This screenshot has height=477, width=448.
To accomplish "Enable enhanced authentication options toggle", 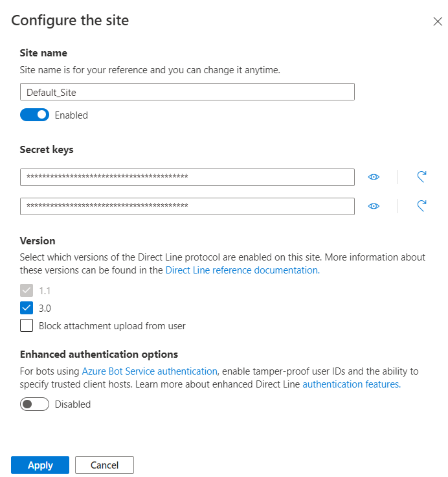I will pos(34,404).
